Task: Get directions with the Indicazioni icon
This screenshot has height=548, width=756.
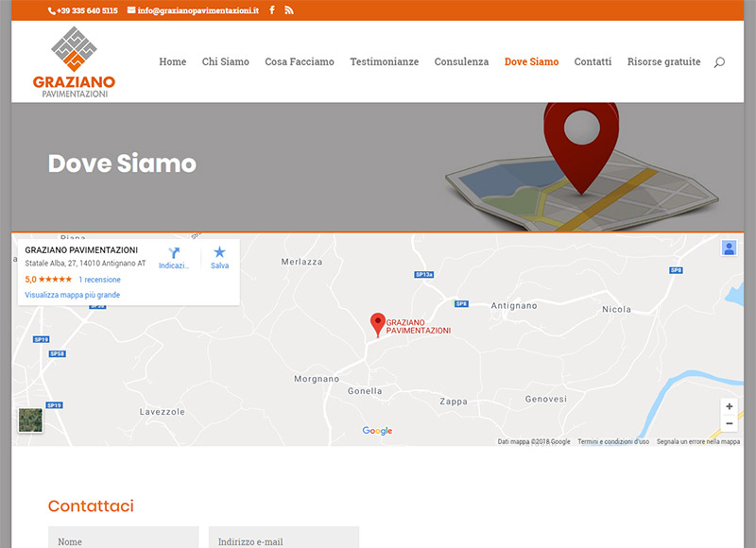Action: (x=174, y=258)
